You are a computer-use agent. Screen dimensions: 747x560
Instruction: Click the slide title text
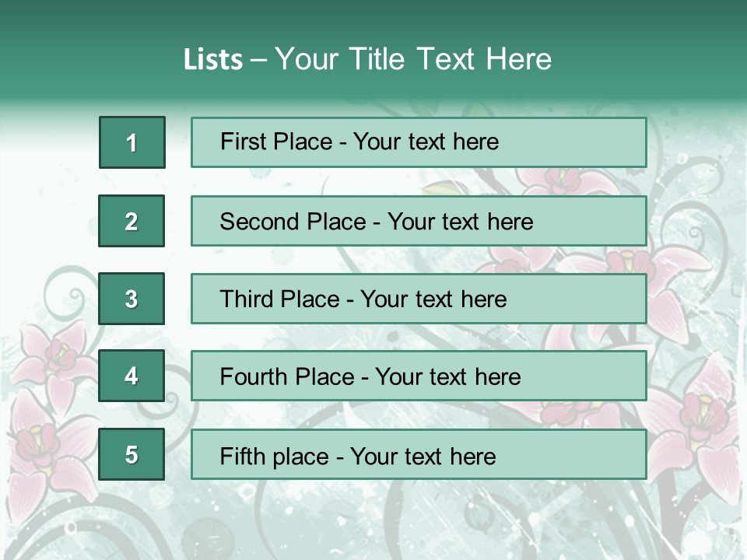[x=367, y=59]
